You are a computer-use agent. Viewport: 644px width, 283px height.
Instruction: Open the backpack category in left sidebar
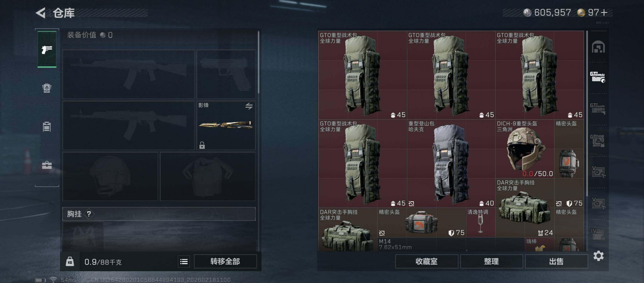(x=47, y=88)
